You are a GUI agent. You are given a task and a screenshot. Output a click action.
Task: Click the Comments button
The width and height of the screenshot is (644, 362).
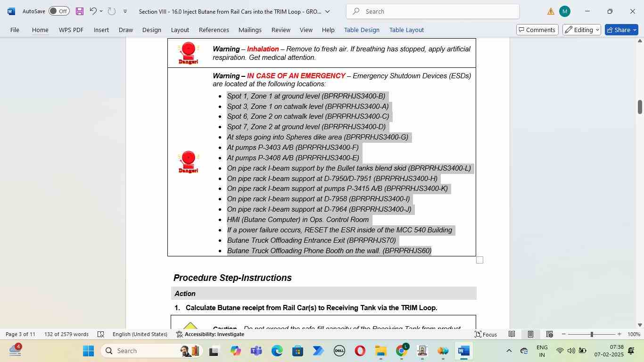point(537,30)
